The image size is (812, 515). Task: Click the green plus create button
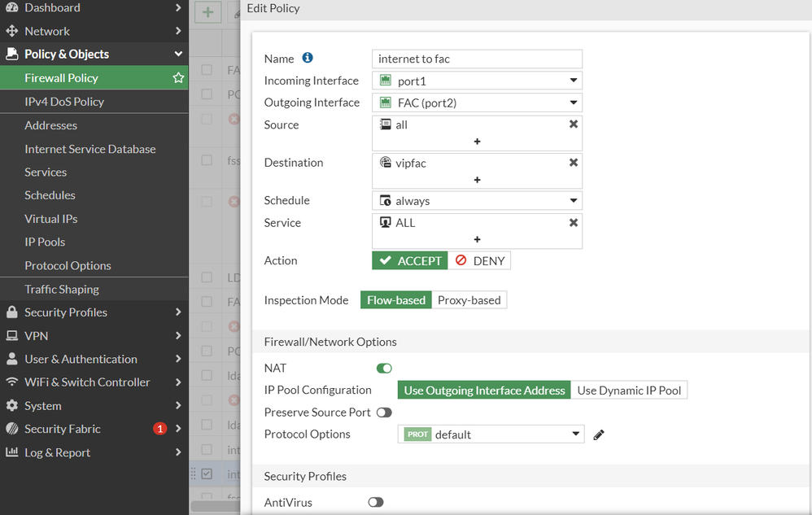click(208, 12)
